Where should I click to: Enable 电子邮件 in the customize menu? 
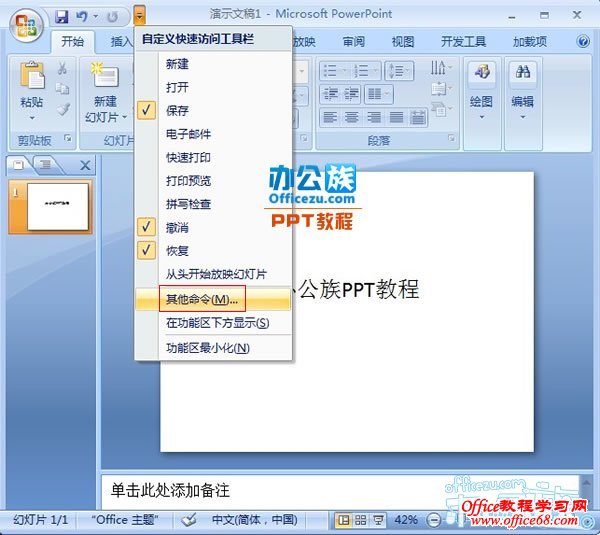[x=213, y=134]
